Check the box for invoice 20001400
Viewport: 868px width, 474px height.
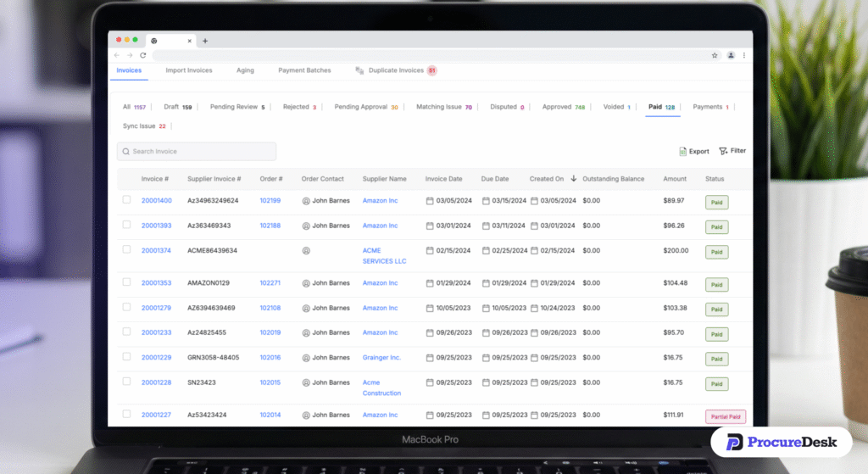tap(126, 200)
